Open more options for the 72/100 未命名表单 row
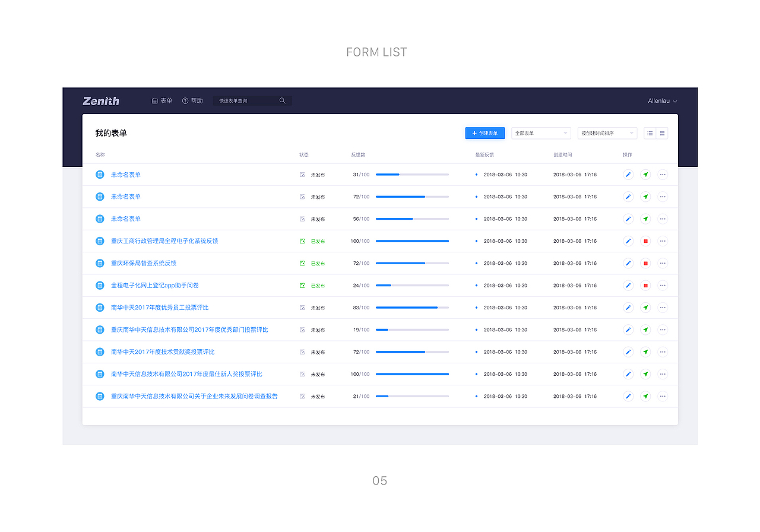 [x=663, y=197]
